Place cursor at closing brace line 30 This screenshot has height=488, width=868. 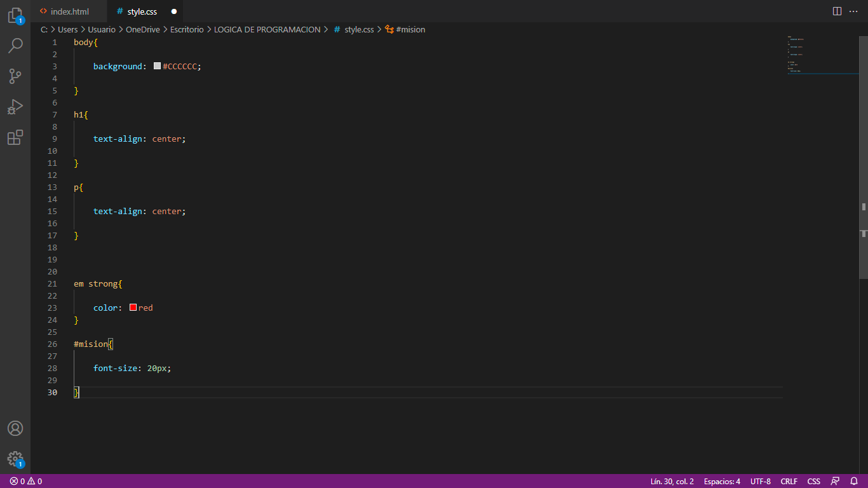76,392
